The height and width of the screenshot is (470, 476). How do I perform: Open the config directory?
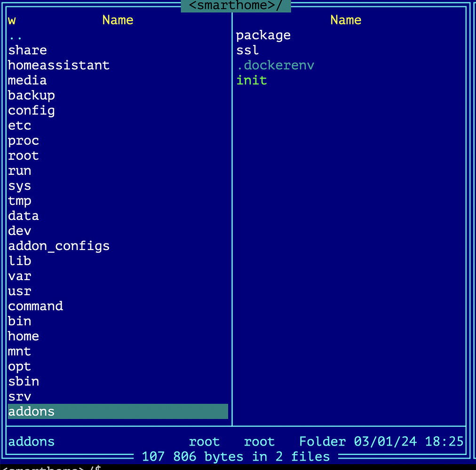click(x=31, y=110)
